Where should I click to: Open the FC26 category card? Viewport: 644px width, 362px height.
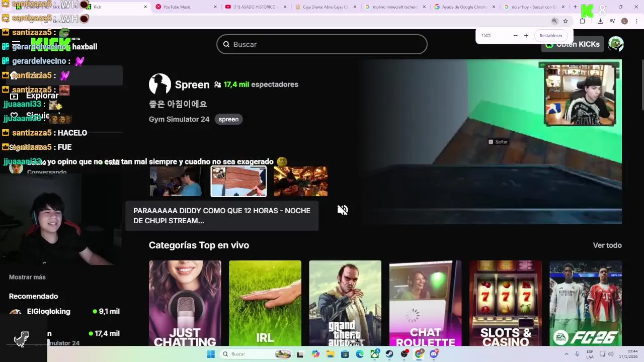[586, 303]
